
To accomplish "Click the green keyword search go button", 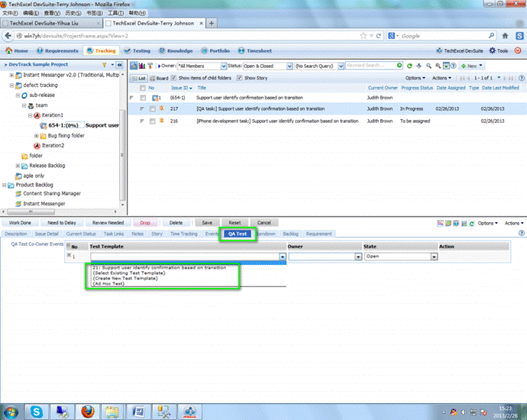I will [x=399, y=65].
